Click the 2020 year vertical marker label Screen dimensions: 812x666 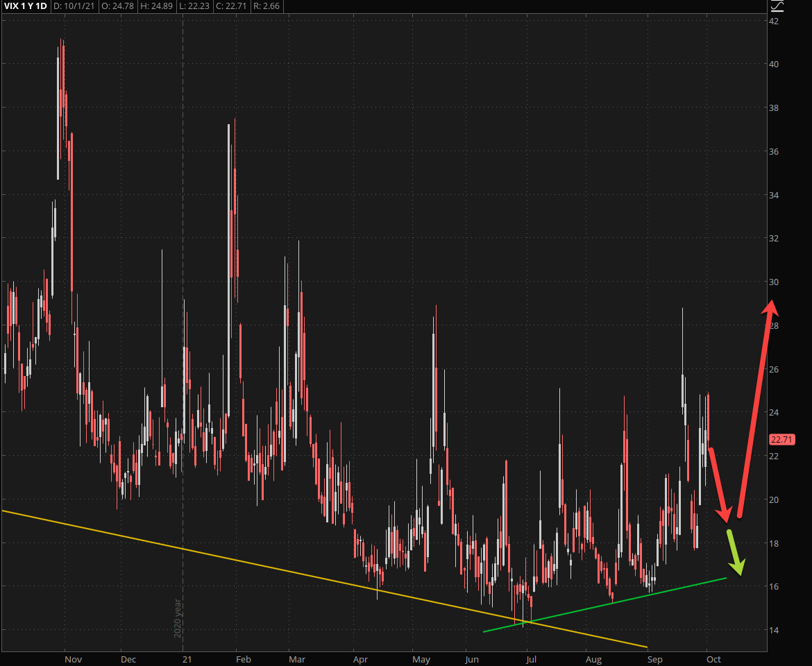click(x=178, y=617)
